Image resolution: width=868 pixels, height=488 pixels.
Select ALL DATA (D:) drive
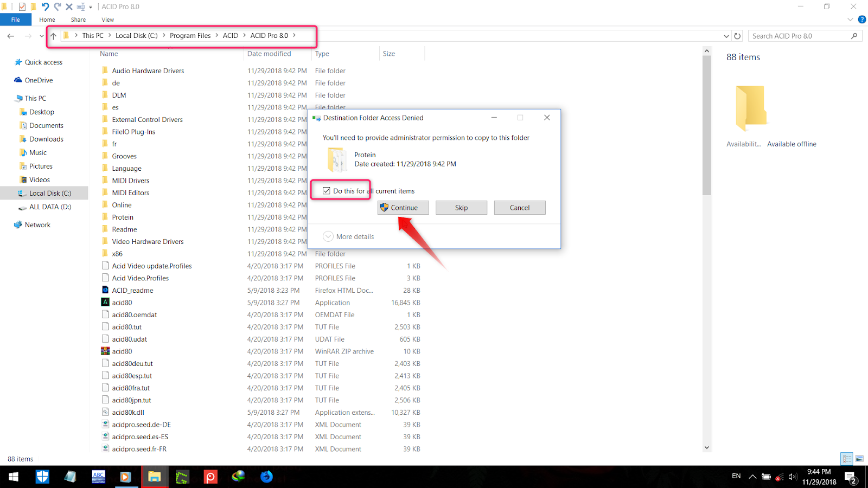pyautogui.click(x=50, y=207)
